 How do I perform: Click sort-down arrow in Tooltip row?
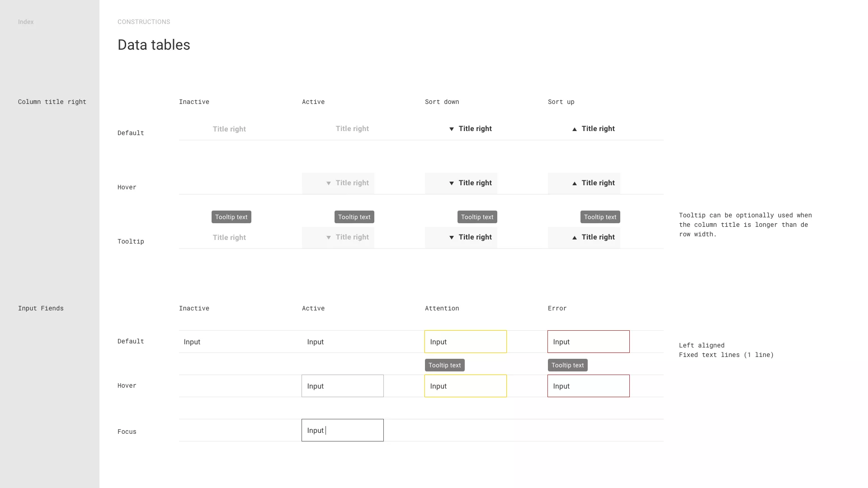coord(451,238)
